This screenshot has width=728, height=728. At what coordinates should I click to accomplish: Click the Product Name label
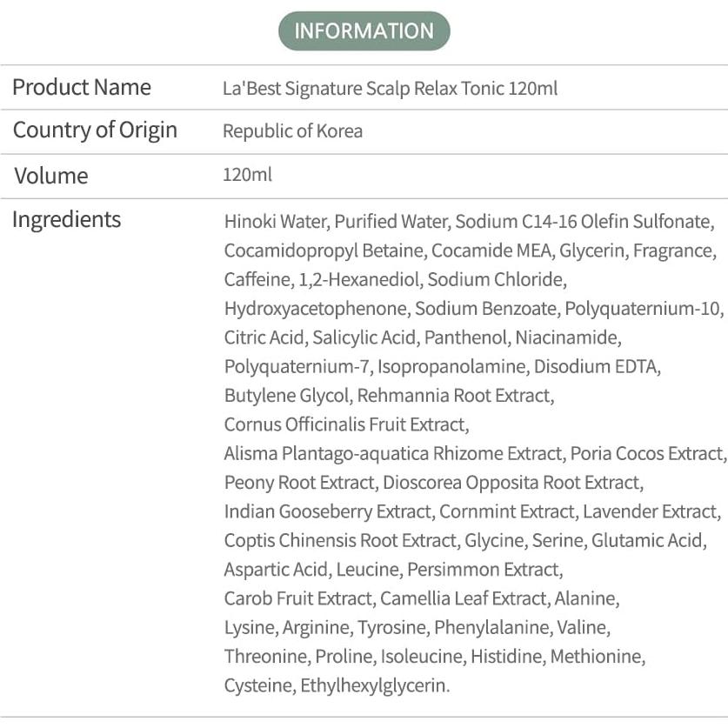[x=82, y=88]
